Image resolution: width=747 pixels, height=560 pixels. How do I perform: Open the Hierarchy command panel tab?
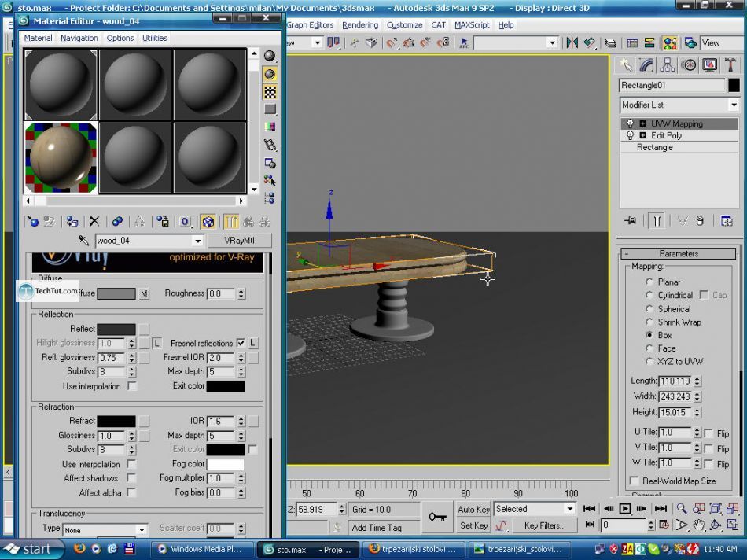tap(668, 65)
